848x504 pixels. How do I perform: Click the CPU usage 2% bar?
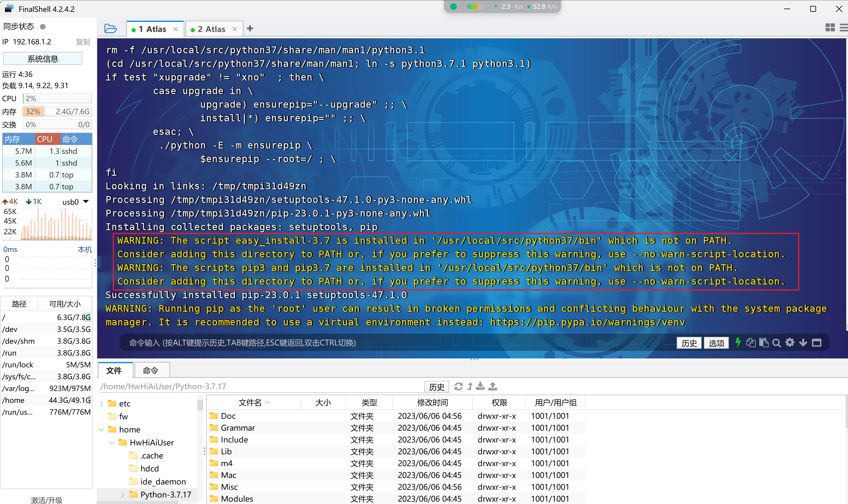click(57, 98)
